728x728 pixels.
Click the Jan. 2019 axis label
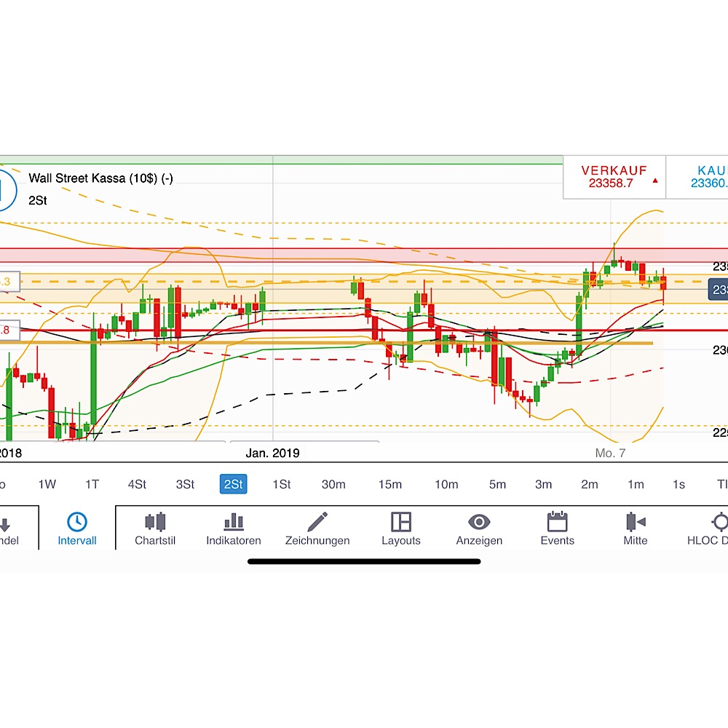[x=272, y=453]
